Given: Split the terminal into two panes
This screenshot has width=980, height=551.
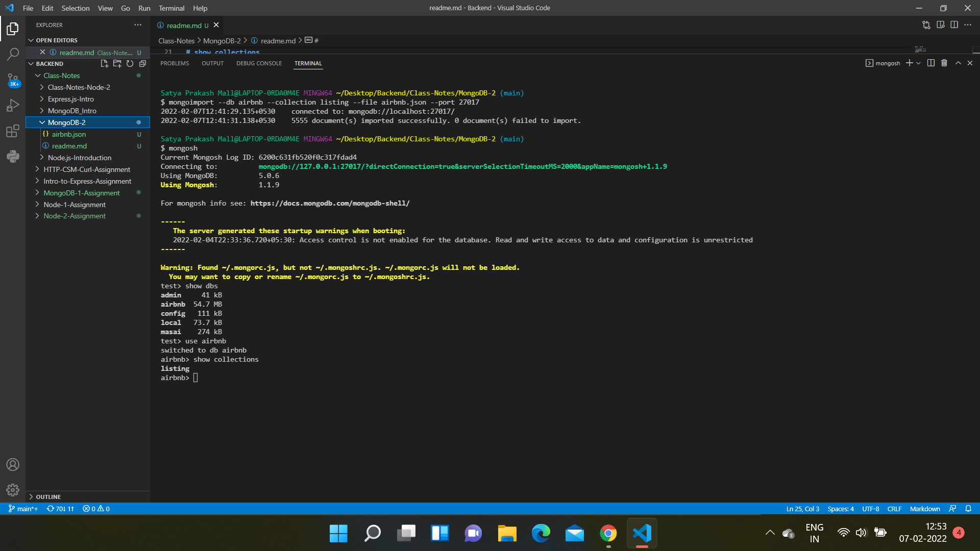Looking at the screenshot, I should pyautogui.click(x=931, y=63).
